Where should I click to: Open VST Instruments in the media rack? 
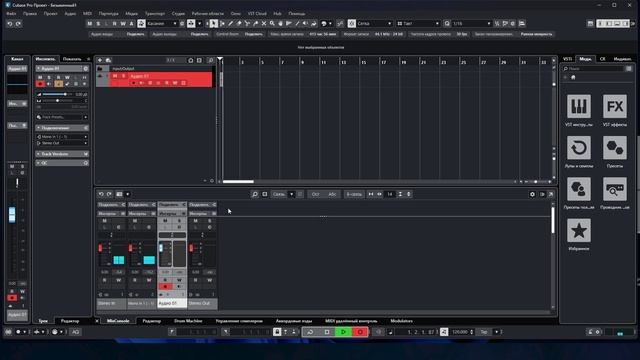click(x=579, y=107)
